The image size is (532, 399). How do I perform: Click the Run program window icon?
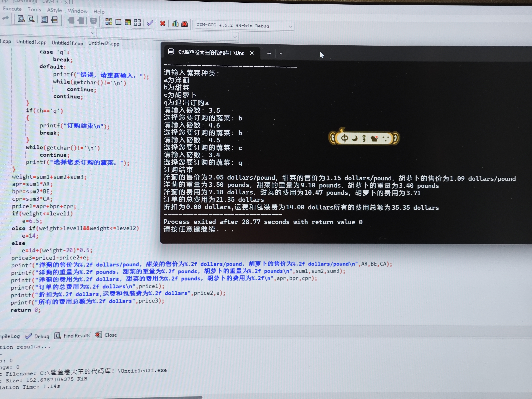click(x=118, y=22)
